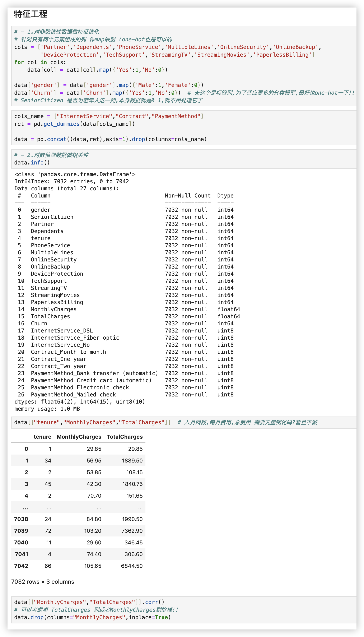Click the 103.20 MonthlyCharges table value
364x637 pixels.
(93, 531)
